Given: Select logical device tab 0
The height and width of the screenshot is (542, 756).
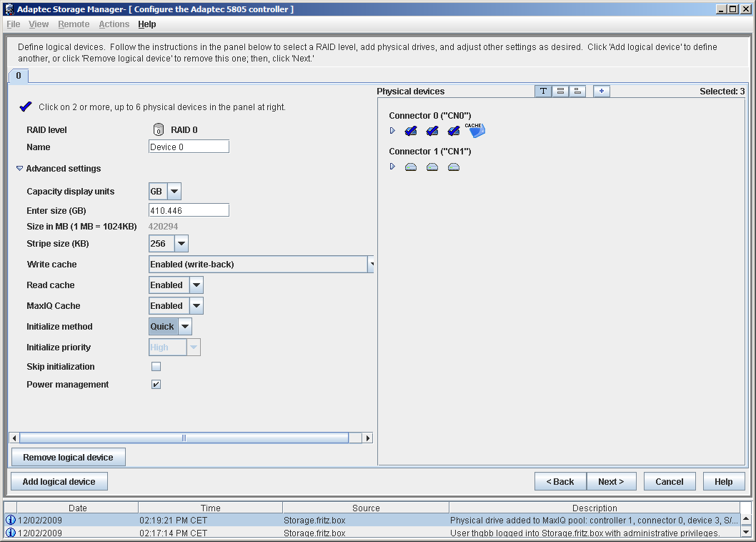Looking at the screenshot, I should click(19, 76).
